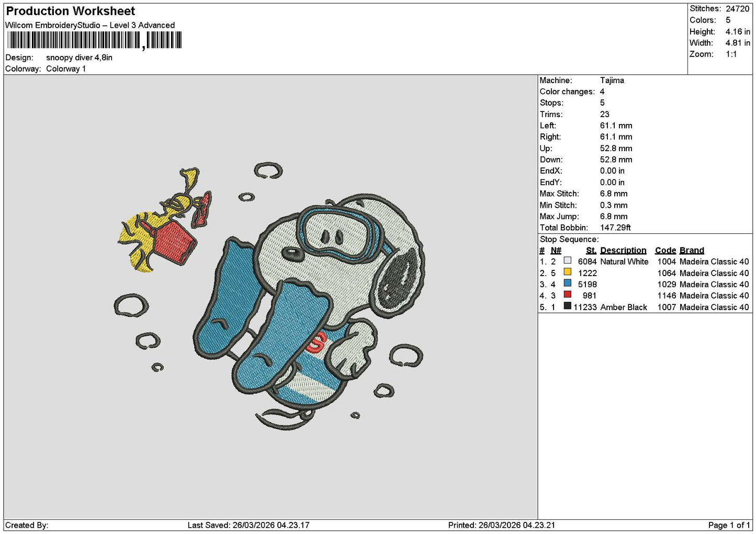Image resolution: width=756 pixels, height=534 pixels.
Task: Click the 'Stop Sequence:' heading
Action: click(569, 239)
